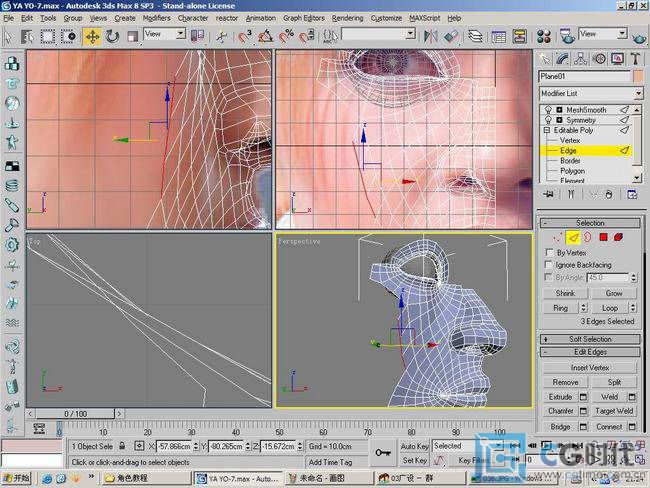The height and width of the screenshot is (488, 650).
Task: Click the time slider 0 / 100 handle
Action: click(75, 414)
